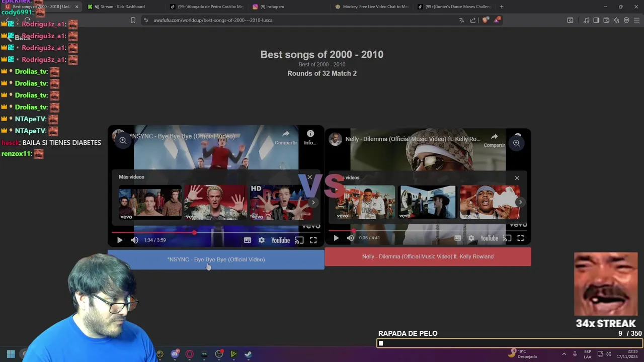Show next suggestions in Nelly videos panel

(x=520, y=202)
